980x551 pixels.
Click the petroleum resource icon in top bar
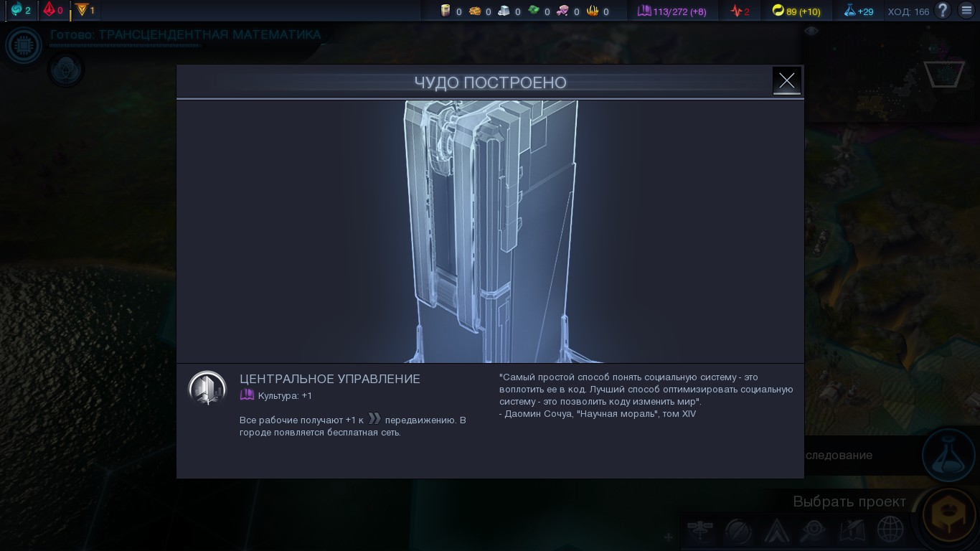(445, 11)
